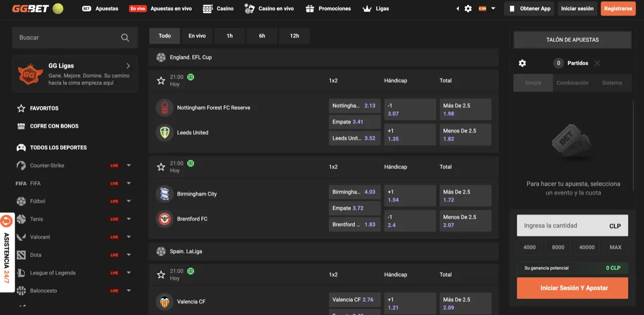Open settings gear in top navigation
The width and height of the screenshot is (644, 315).
(x=468, y=9)
